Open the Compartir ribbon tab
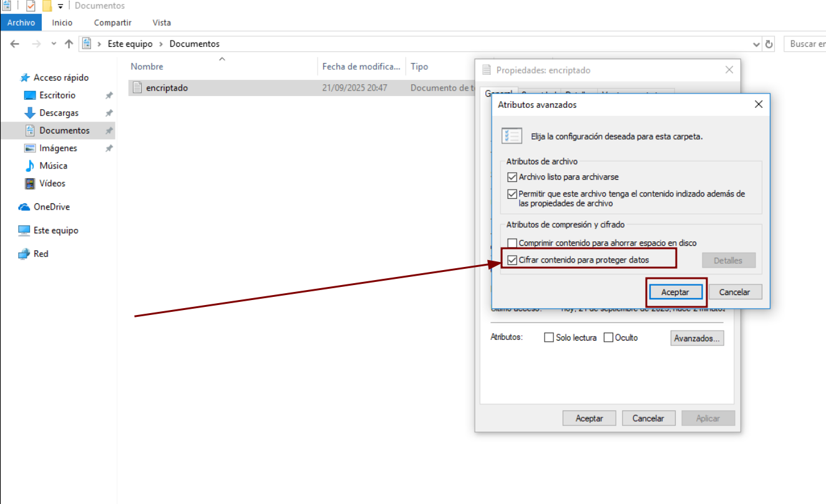This screenshot has width=826, height=504. [113, 22]
